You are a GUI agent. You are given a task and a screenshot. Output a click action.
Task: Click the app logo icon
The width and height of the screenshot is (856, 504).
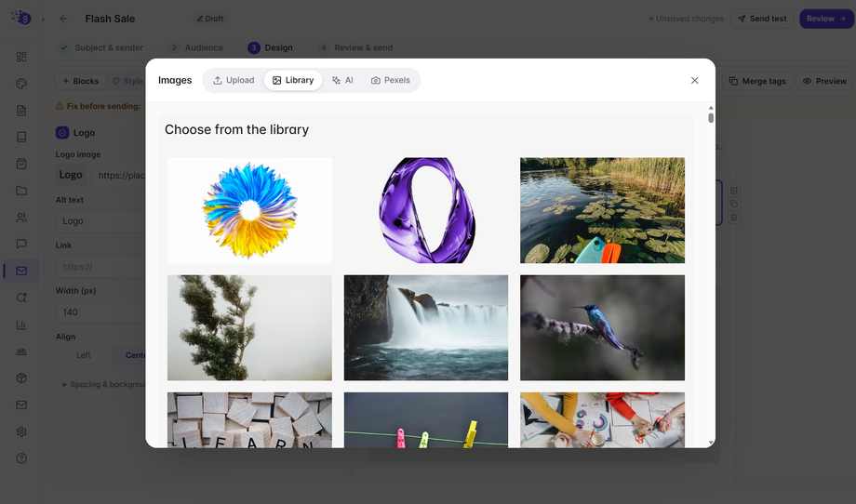pyautogui.click(x=20, y=18)
